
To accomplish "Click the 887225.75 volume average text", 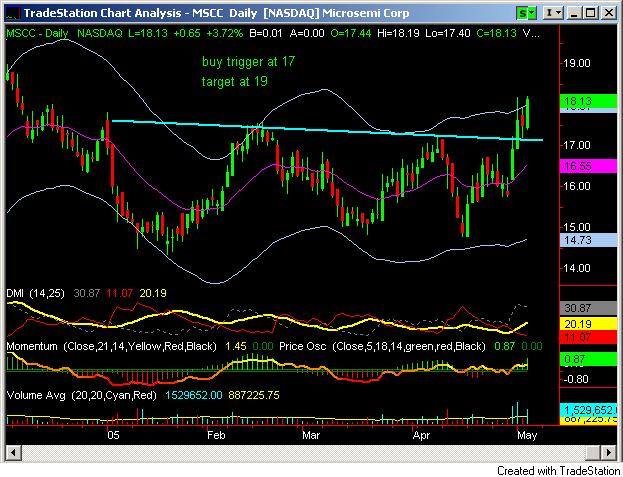I will click(254, 395).
